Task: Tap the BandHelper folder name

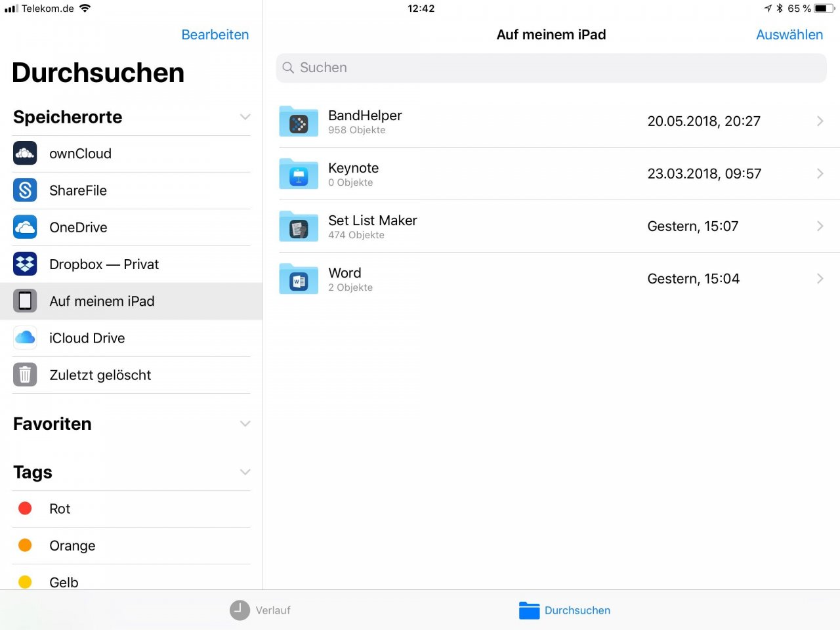Action: coord(365,115)
